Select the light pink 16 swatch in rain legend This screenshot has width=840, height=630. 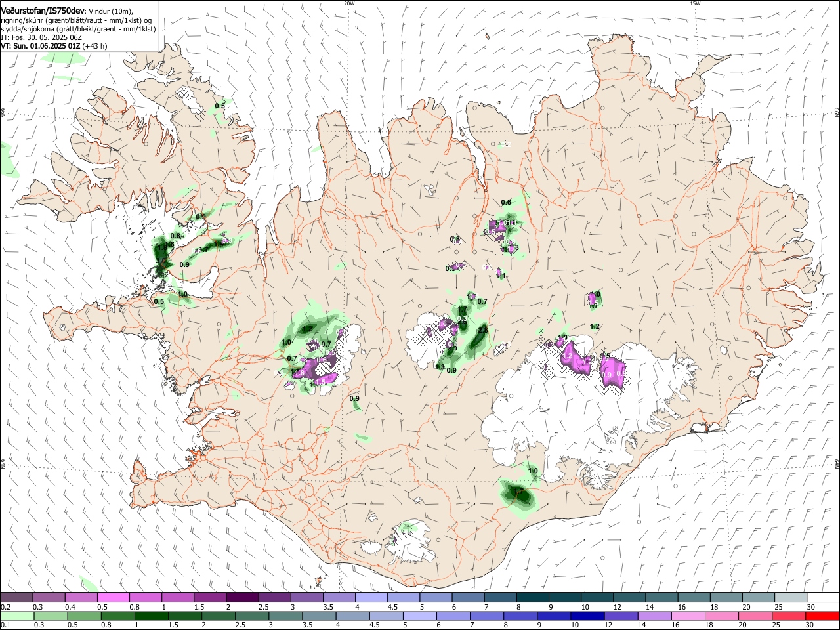point(687,616)
